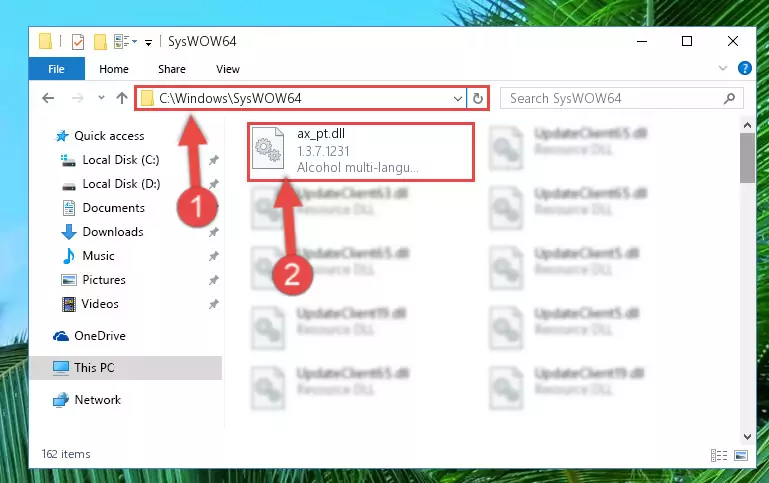Click the This PC monitor icon

click(x=61, y=368)
